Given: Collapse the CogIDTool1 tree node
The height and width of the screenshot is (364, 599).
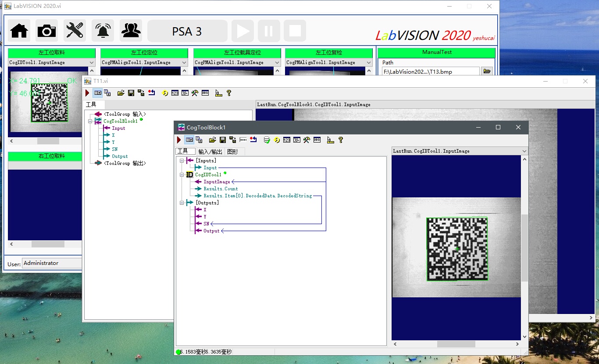Looking at the screenshot, I should [x=182, y=175].
